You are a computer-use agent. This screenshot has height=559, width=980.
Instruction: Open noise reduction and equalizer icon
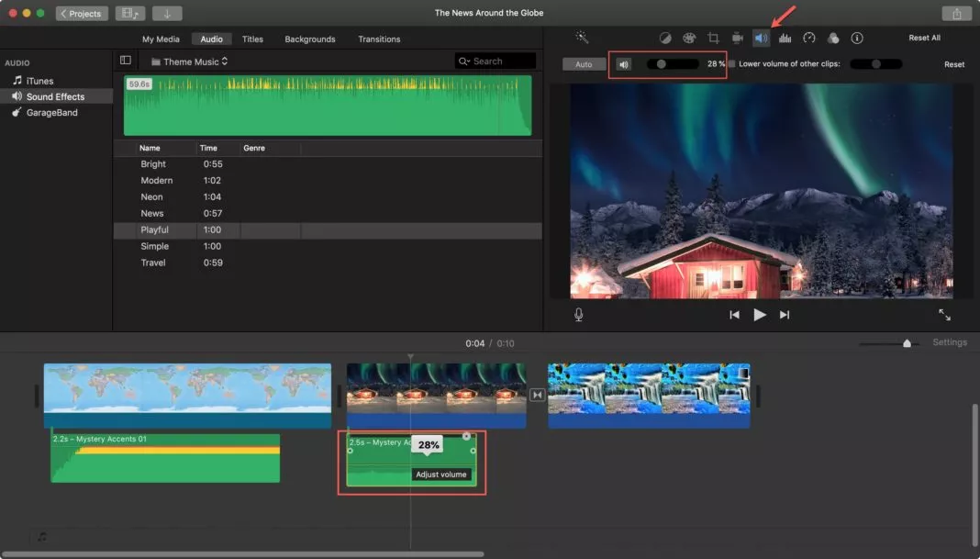pyautogui.click(x=785, y=39)
